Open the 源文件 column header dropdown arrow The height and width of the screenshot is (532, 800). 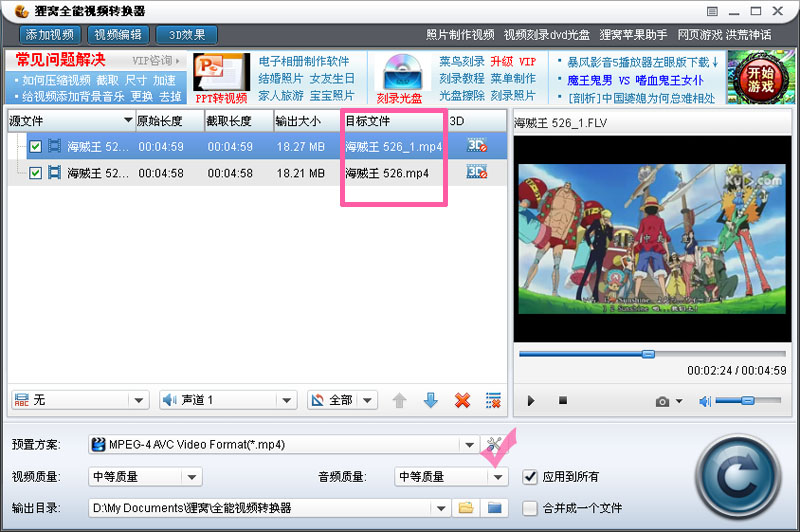[128, 120]
